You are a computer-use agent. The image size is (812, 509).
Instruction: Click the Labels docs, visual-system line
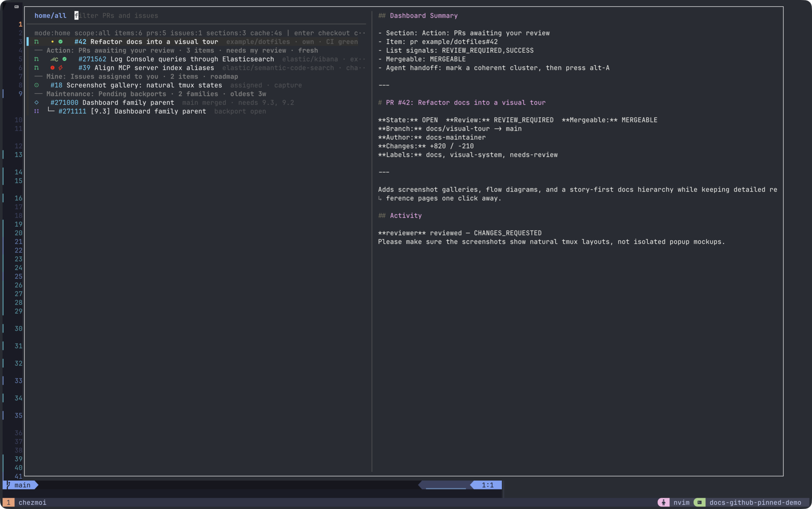click(468, 155)
